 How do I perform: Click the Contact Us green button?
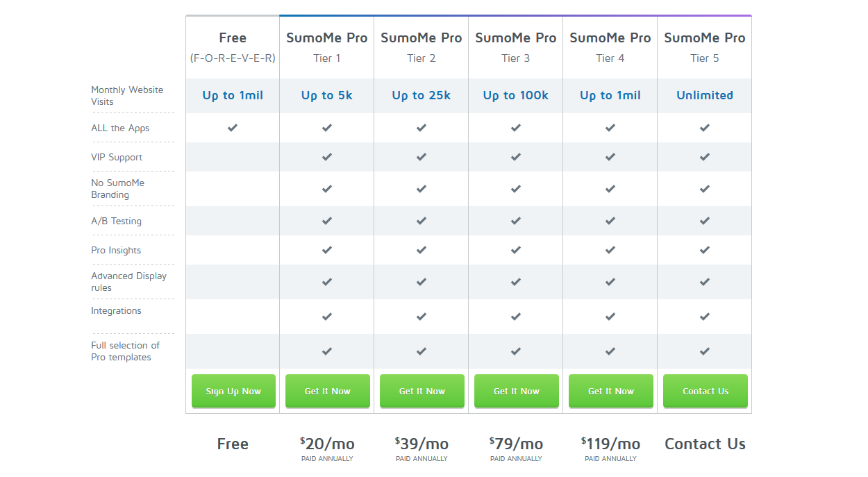pos(705,391)
